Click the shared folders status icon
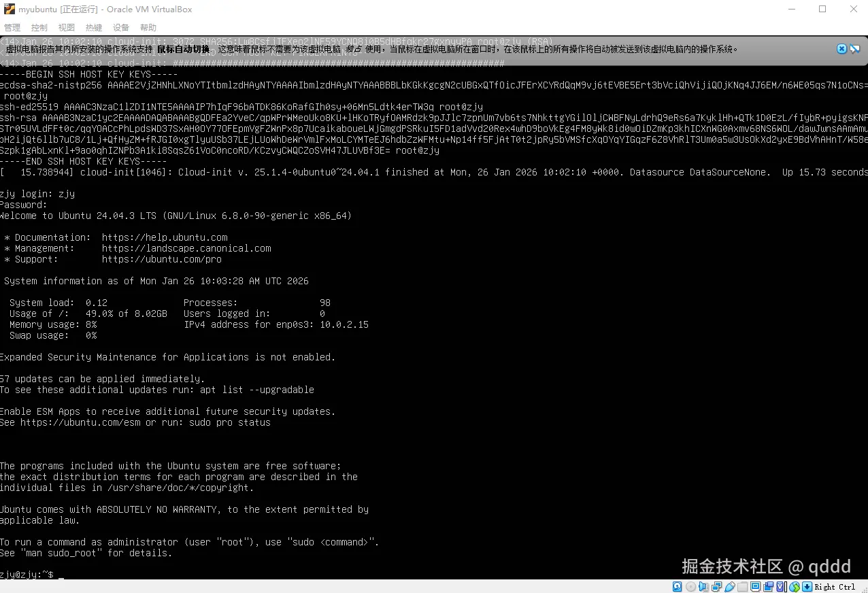The width and height of the screenshot is (868, 593). [742, 586]
